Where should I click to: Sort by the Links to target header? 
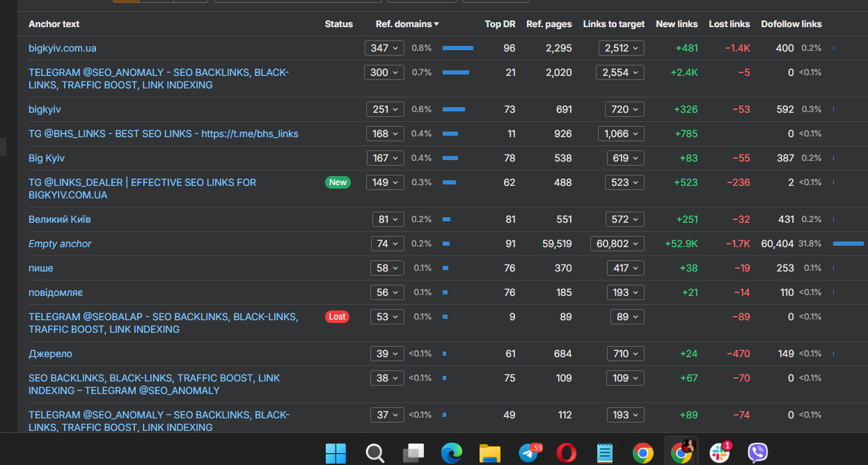tap(614, 24)
